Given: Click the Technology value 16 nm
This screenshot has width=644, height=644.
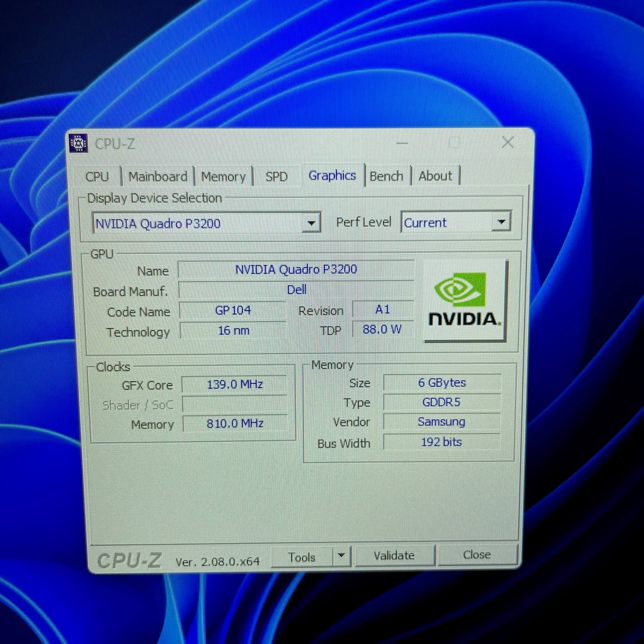Looking at the screenshot, I should click(x=233, y=331).
